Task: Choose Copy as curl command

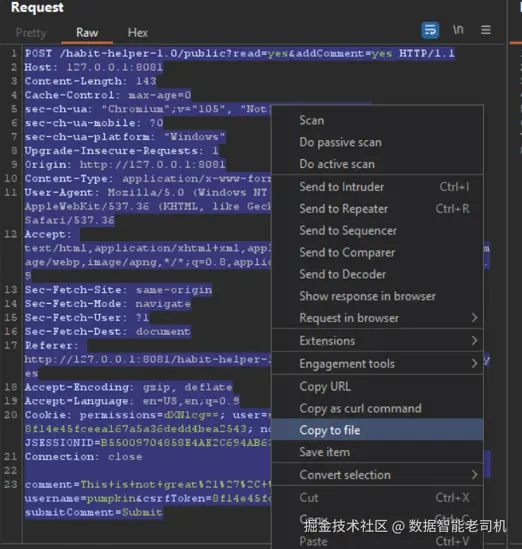Action: pyautogui.click(x=377, y=408)
